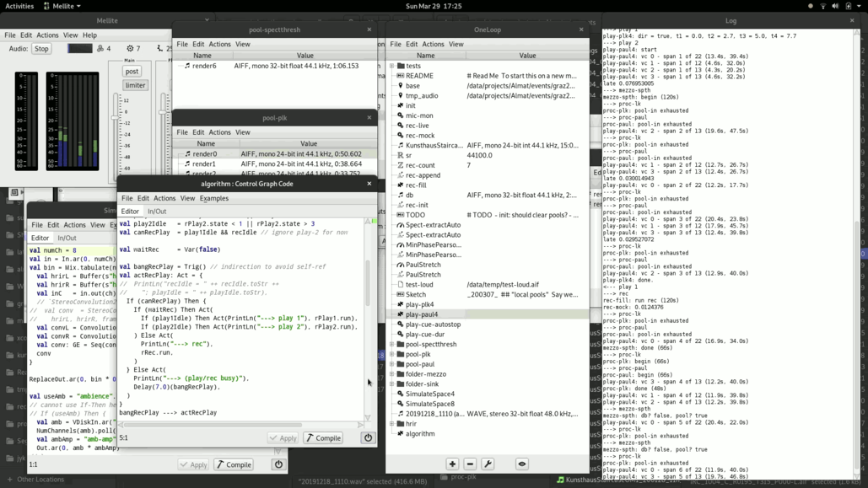Toggle the post button in Main mixer strip
Viewport: 868px width, 488px height.
tap(132, 72)
